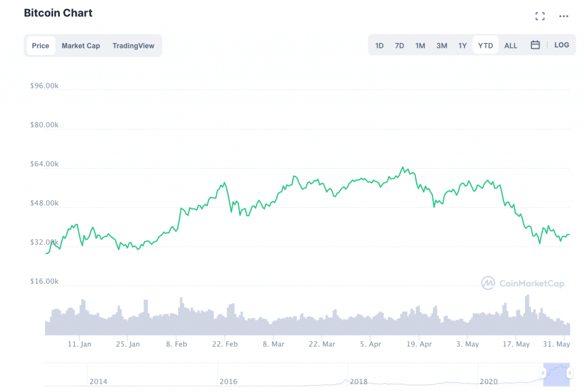Select the 7D time range
584x392 pixels.
pos(399,46)
